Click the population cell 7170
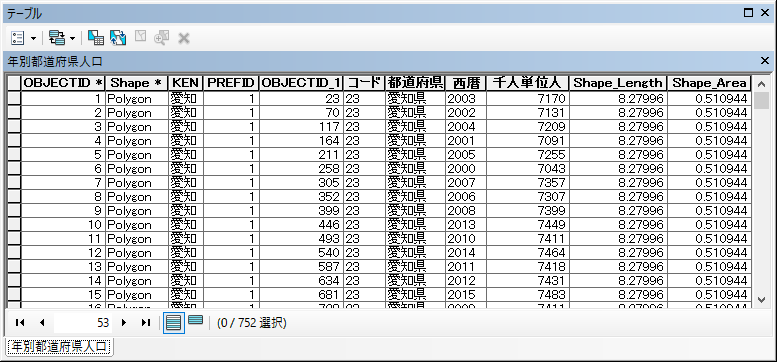Screen dimensions: 777x362 (527, 99)
